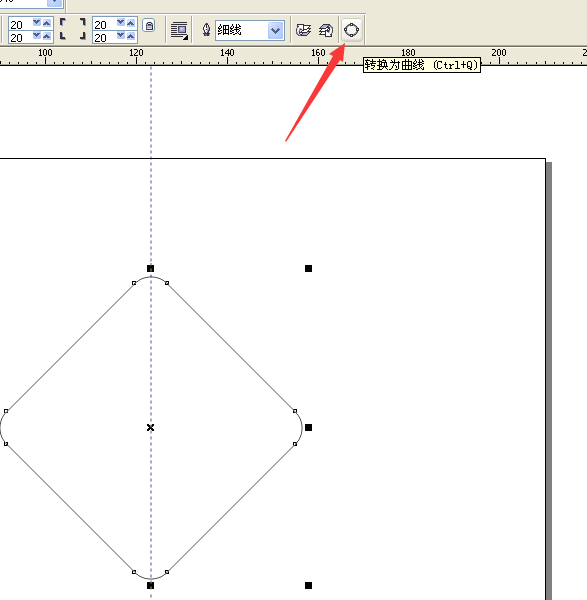
Task: Click the upper node of the right corner
Action: (295, 411)
